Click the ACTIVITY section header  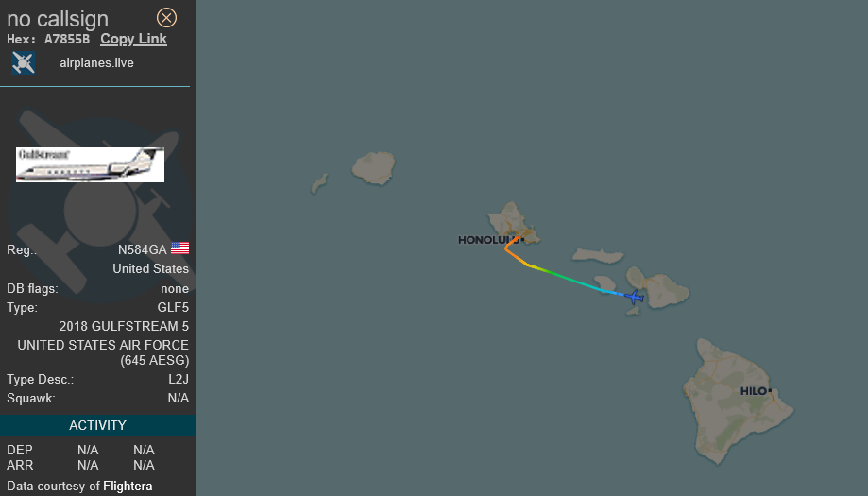pos(98,425)
